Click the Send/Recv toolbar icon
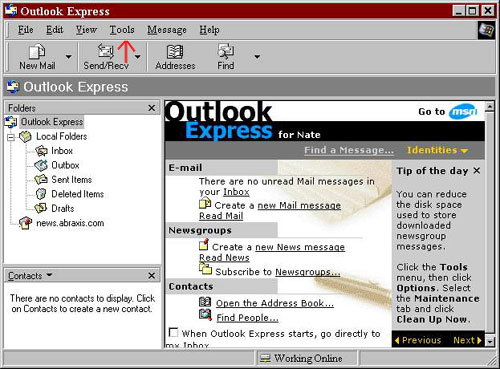This screenshot has width=500, height=369. [x=106, y=52]
